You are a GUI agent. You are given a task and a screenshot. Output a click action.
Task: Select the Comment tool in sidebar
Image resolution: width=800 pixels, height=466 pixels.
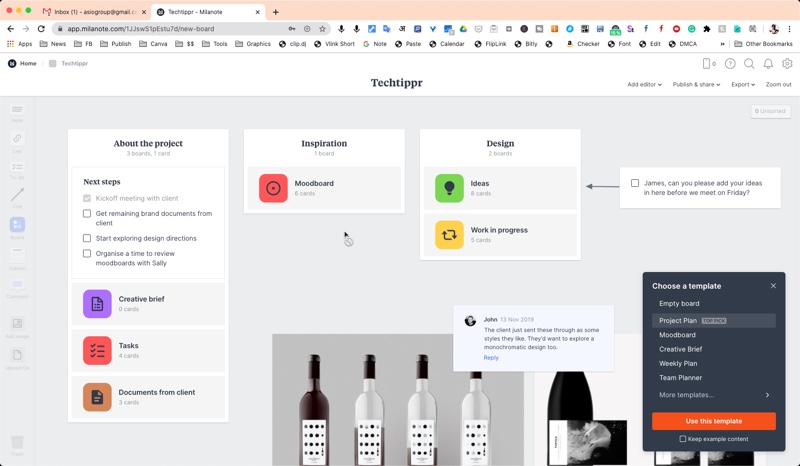point(17,288)
